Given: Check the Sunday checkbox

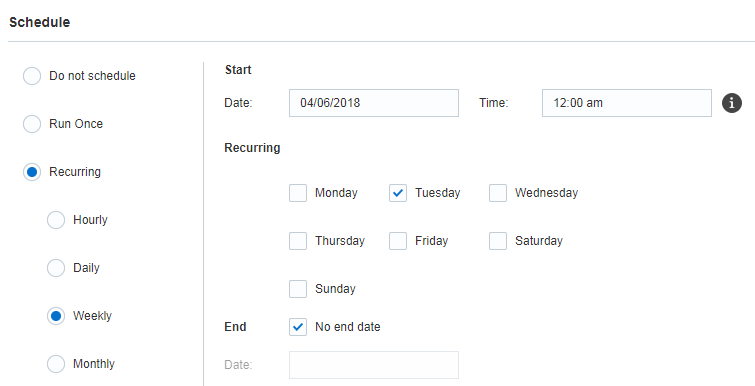Looking at the screenshot, I should (298, 289).
